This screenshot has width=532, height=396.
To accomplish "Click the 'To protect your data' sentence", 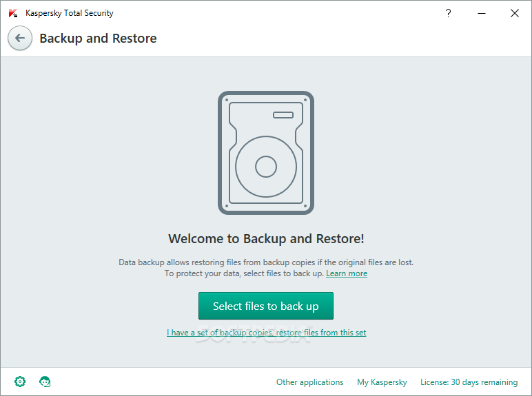I will 244,273.
